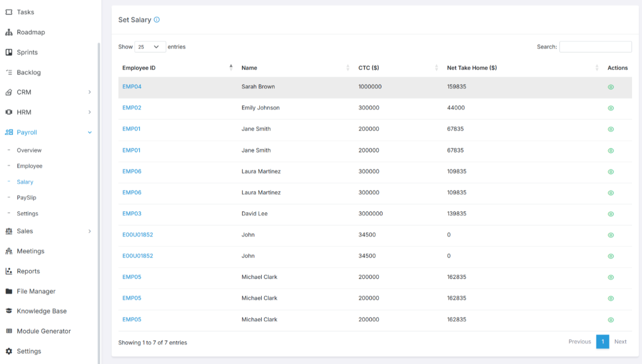View salary details for Sarah Brown
This screenshot has width=642, height=364.
[610, 87]
